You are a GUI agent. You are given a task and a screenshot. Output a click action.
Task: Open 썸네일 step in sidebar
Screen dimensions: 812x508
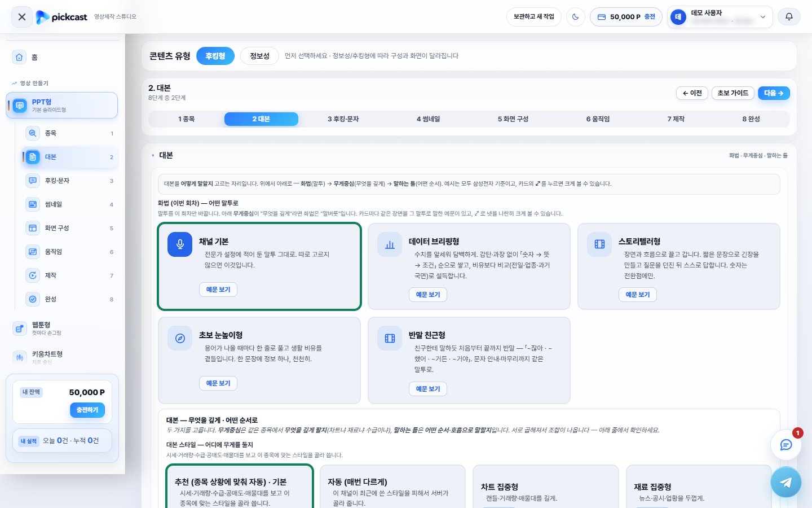[69, 204]
